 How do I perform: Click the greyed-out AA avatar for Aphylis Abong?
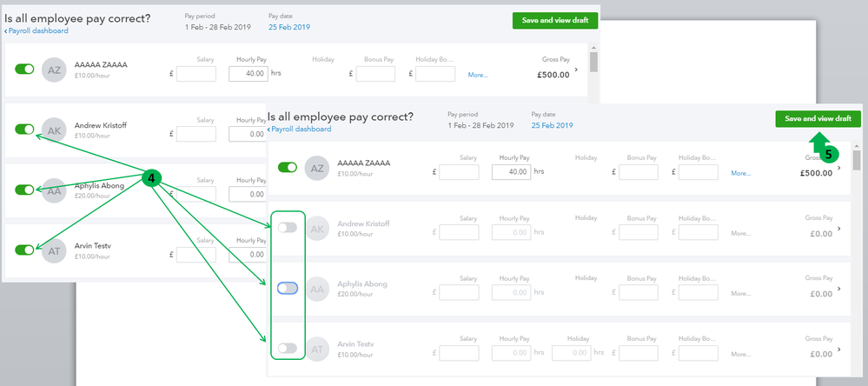tap(319, 289)
